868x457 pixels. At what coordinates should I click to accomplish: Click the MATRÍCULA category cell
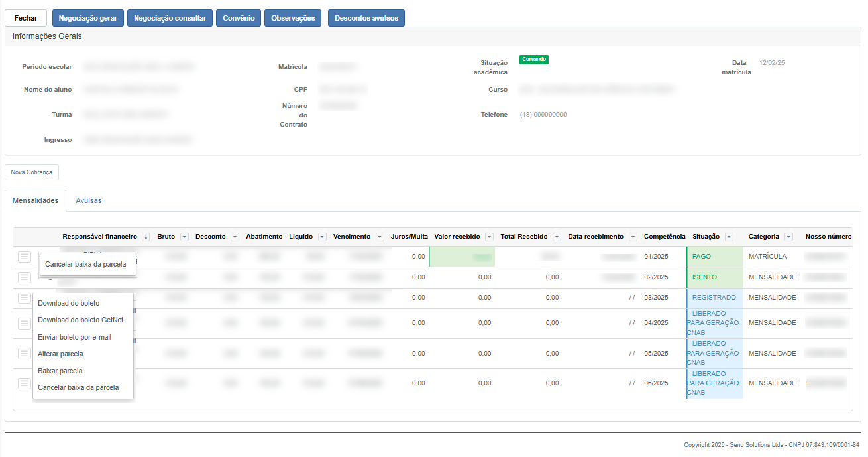pos(768,256)
